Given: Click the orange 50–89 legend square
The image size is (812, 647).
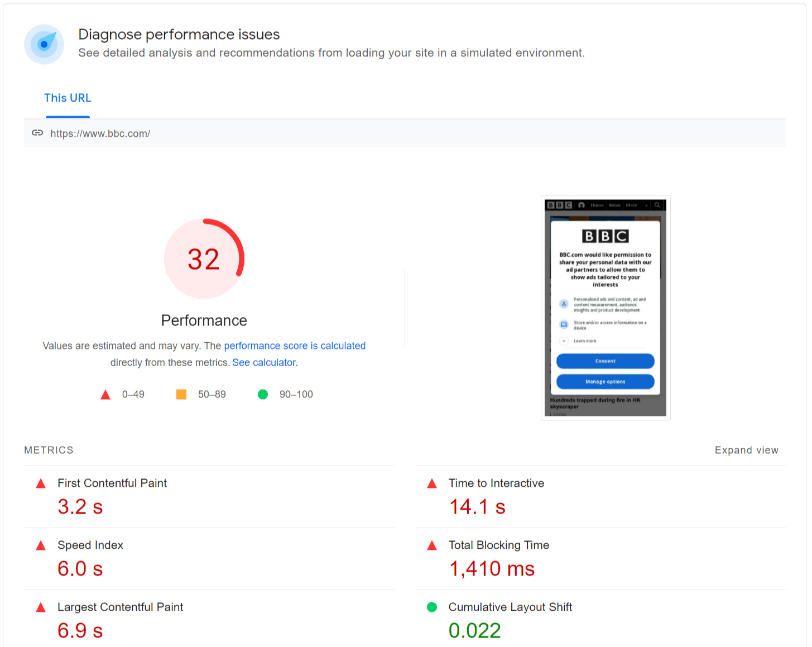Looking at the screenshot, I should tap(181, 394).
